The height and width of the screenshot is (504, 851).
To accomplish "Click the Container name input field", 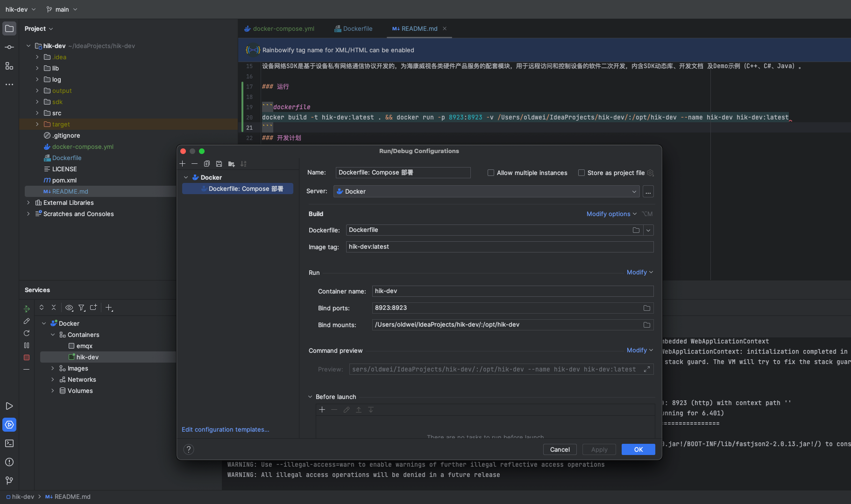I will (513, 291).
